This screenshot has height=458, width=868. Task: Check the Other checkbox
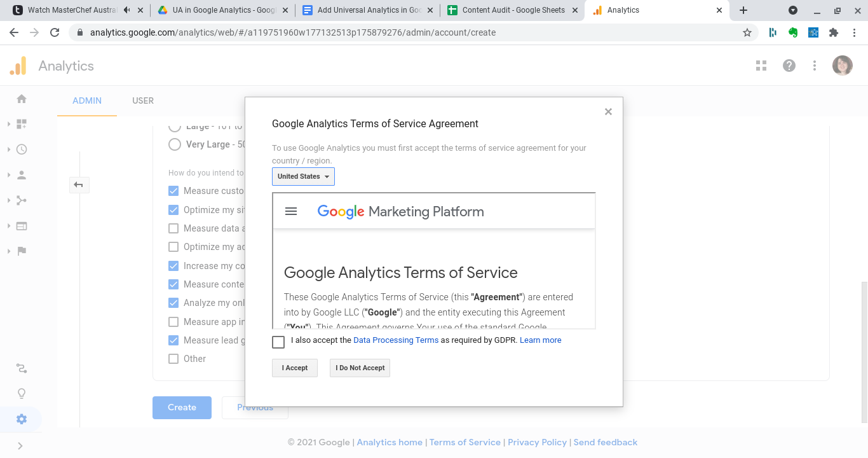click(x=173, y=359)
